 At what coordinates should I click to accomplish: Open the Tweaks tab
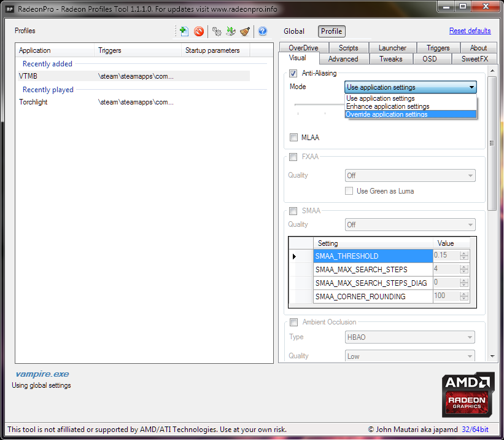tap(391, 59)
